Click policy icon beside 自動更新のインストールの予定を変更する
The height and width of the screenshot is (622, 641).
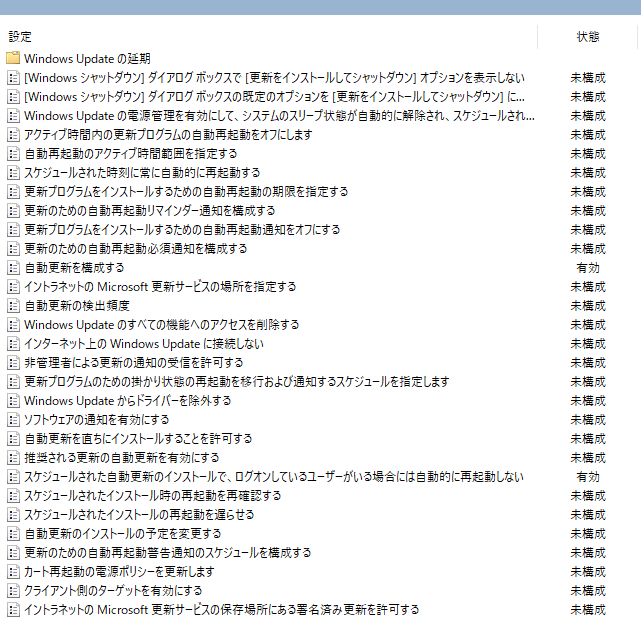pyautogui.click(x=13, y=534)
